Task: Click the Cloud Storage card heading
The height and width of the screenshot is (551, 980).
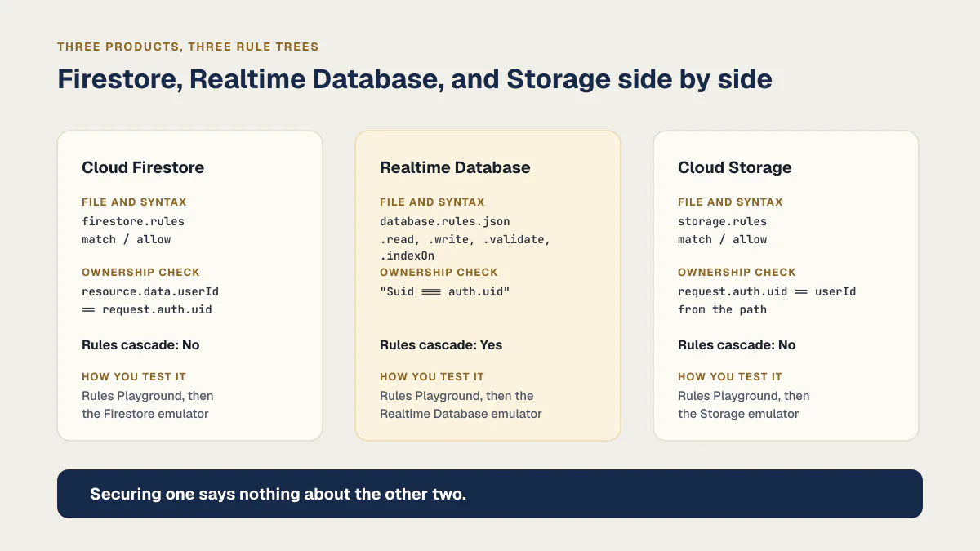Action: point(735,167)
